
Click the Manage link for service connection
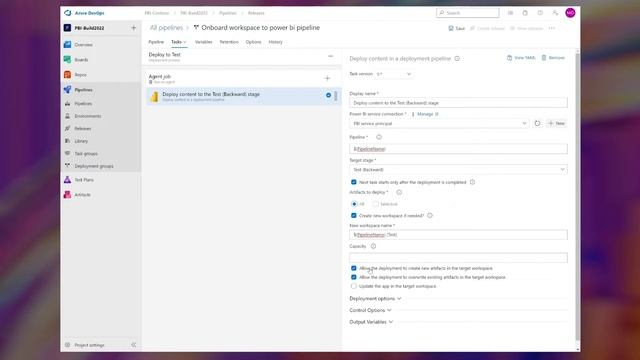427,114
